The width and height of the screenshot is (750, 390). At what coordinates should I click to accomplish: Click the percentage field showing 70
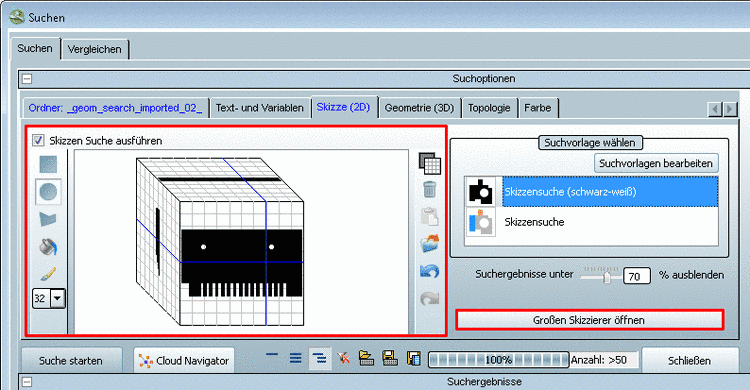(x=637, y=276)
